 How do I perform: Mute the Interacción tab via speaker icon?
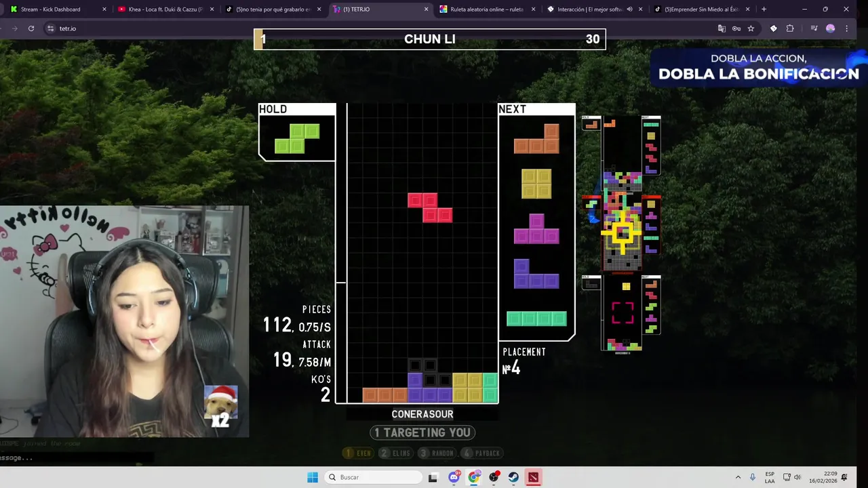tap(630, 9)
